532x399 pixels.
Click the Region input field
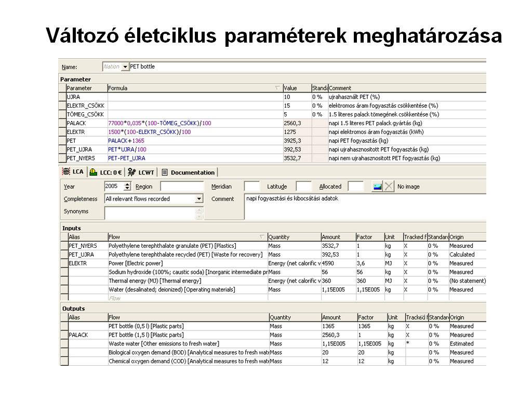tap(181, 187)
